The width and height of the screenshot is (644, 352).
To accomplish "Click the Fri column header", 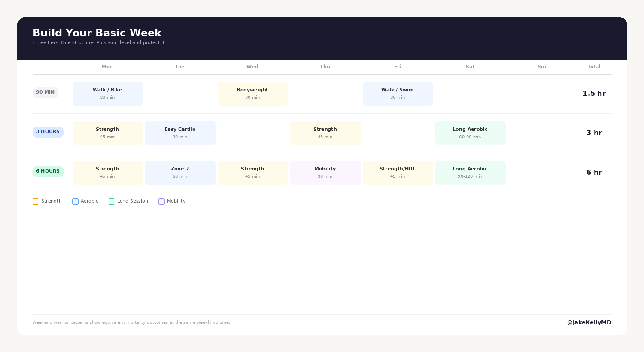I will coord(398,67).
